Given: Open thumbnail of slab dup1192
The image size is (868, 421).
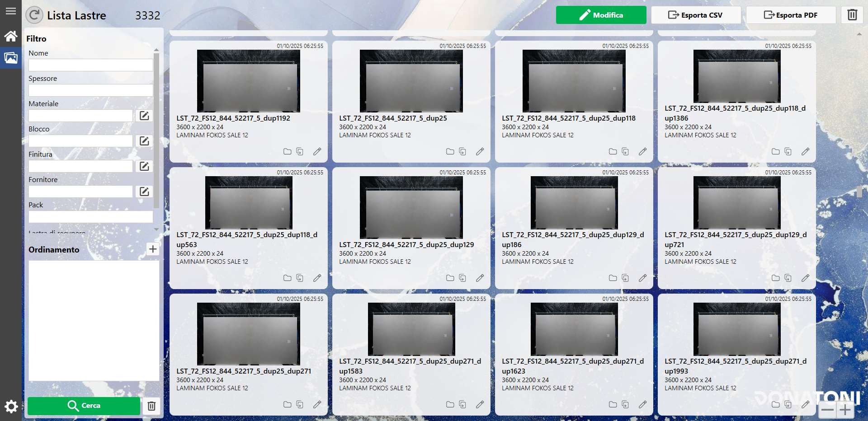Looking at the screenshot, I should point(249,81).
